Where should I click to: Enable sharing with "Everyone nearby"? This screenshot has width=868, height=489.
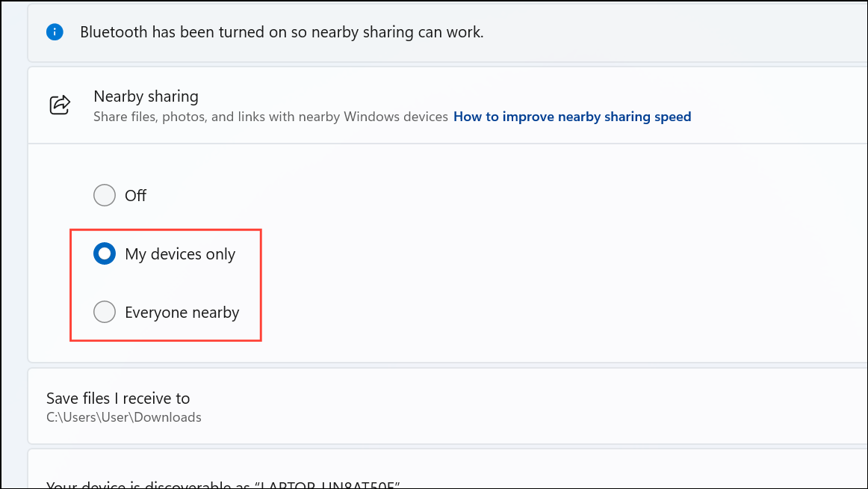click(105, 312)
